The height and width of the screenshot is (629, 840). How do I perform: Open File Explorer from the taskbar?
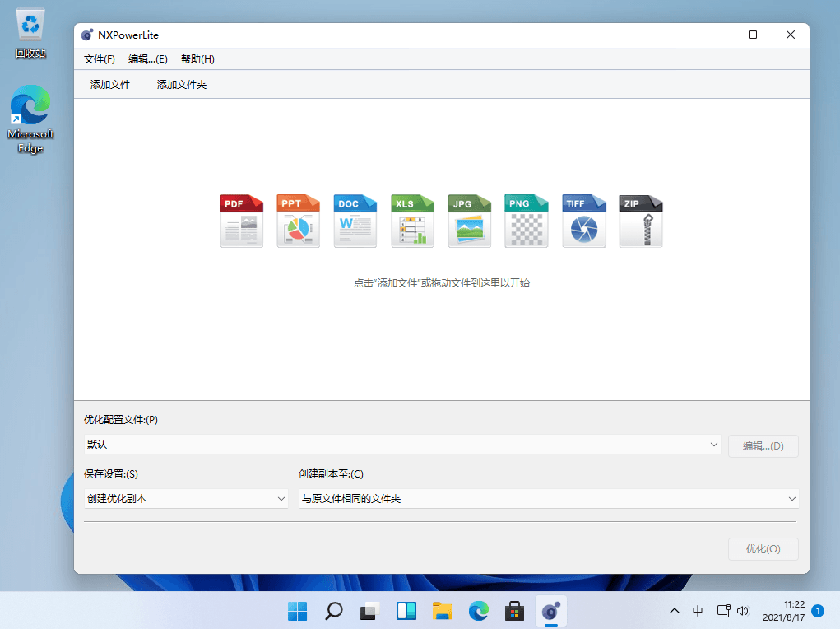coord(443,611)
